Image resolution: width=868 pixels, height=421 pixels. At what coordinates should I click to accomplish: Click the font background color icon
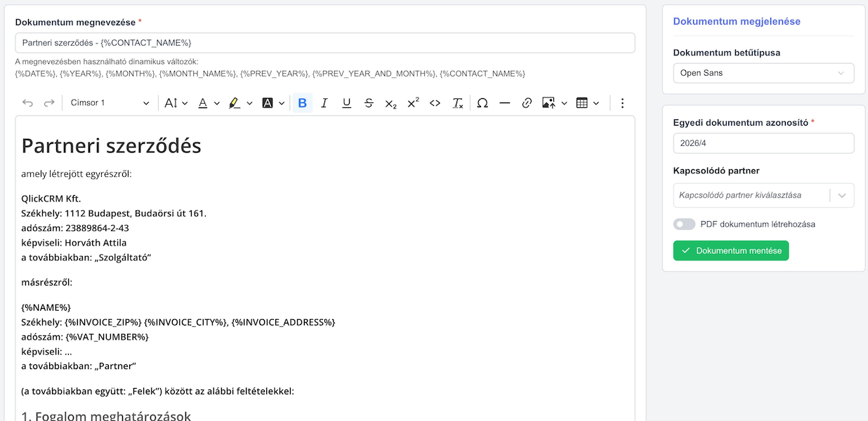coord(267,103)
